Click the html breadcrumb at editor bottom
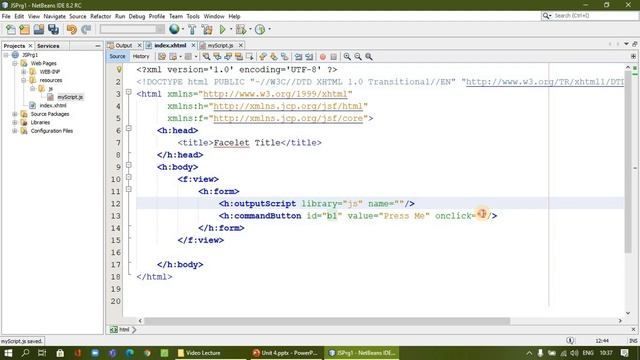The image size is (640, 360). (x=124, y=329)
